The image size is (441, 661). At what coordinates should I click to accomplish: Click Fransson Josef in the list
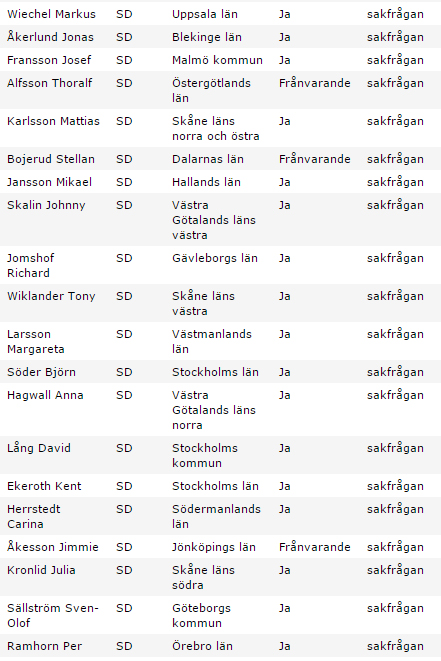[49, 60]
